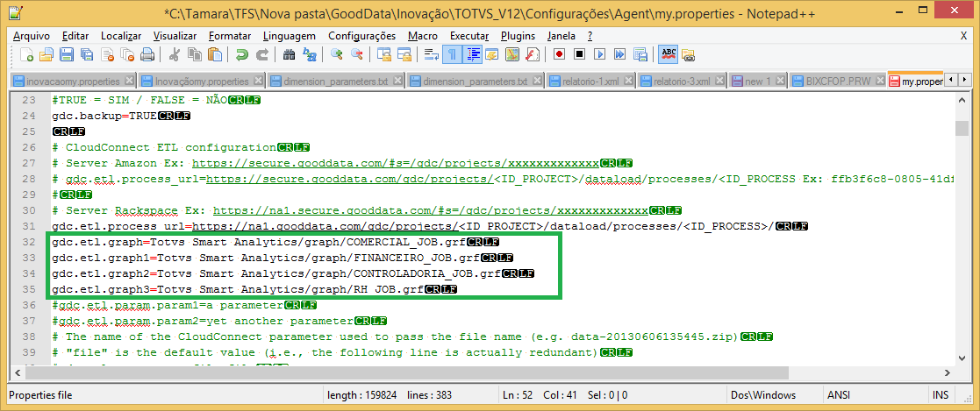Click the Paste clipboard icon
Viewport: 980px width, 411px height.
click(x=214, y=54)
